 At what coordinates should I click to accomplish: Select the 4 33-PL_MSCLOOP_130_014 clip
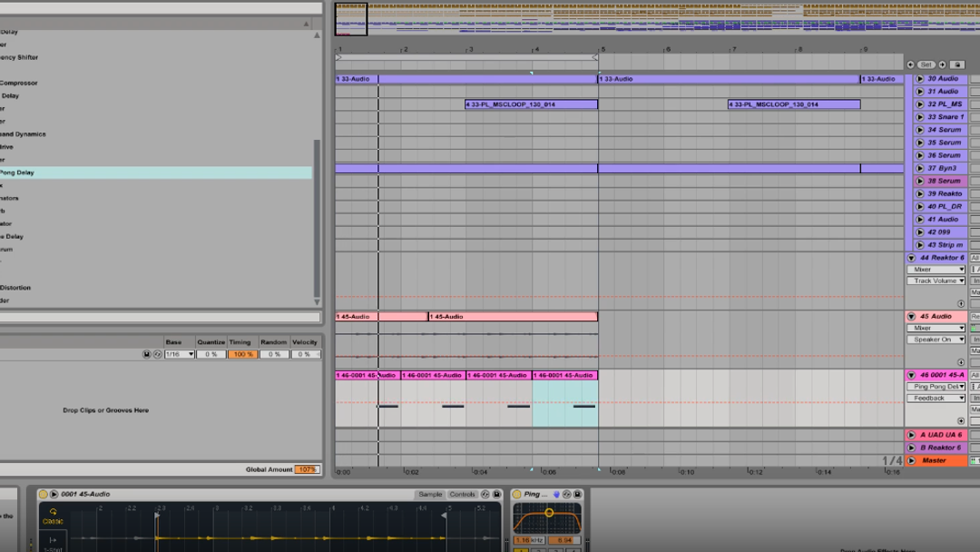click(x=531, y=104)
